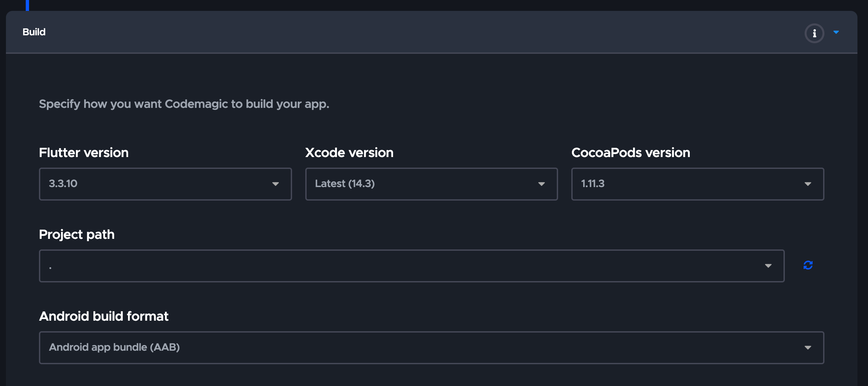Click the caret beside Latest (14.3)
Screen dimensions: 868x386
(542, 184)
